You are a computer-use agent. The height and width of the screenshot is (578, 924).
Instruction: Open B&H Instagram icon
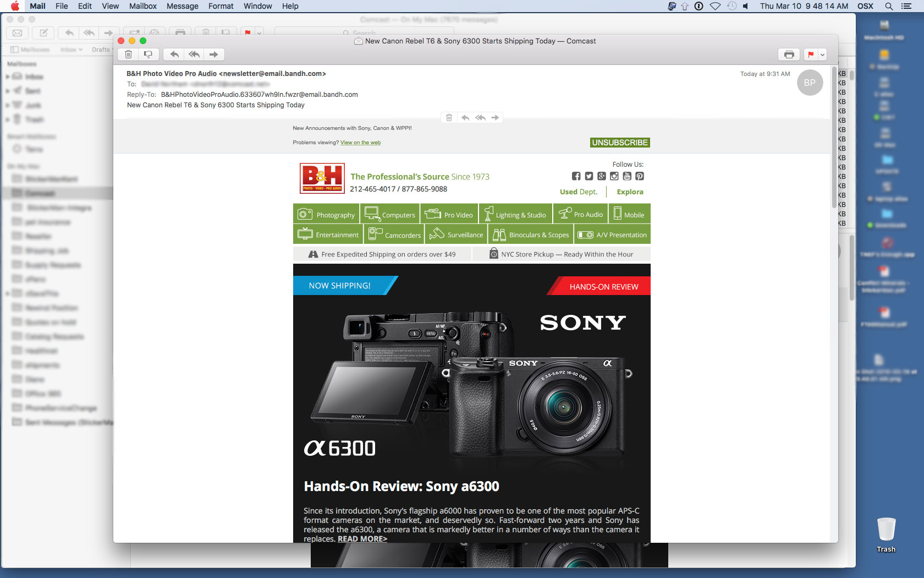(x=614, y=176)
